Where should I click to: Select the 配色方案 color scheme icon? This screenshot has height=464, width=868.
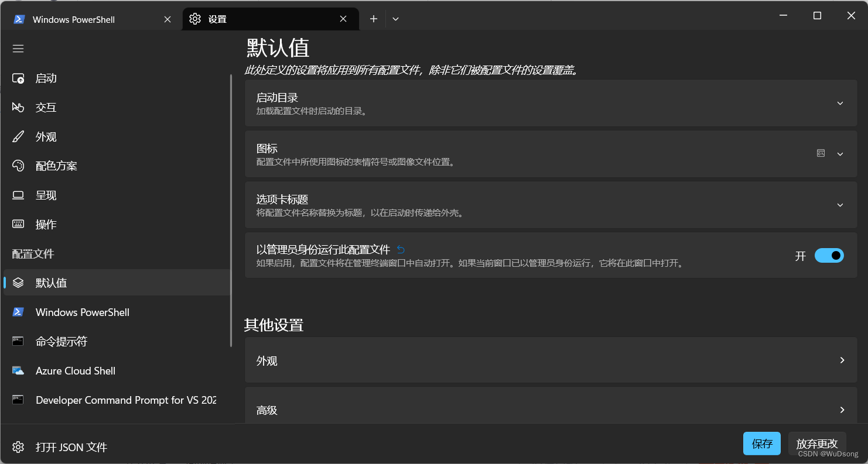pos(18,166)
